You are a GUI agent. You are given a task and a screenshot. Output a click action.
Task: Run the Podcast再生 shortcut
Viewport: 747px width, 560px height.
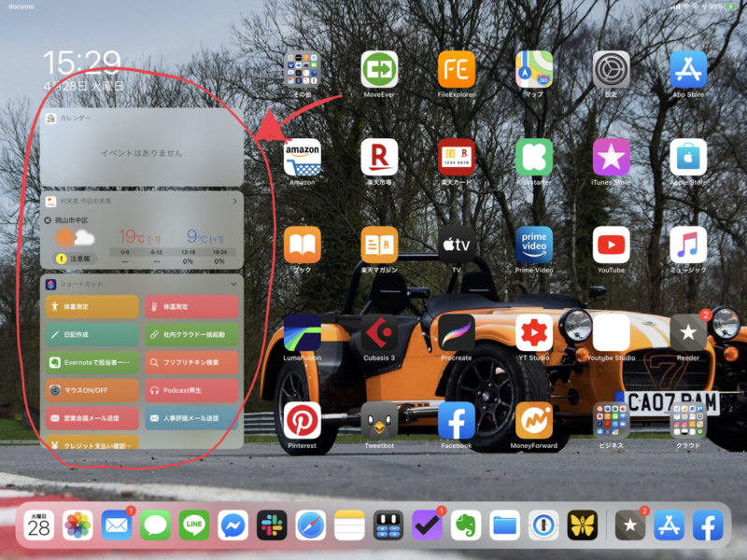(191, 390)
